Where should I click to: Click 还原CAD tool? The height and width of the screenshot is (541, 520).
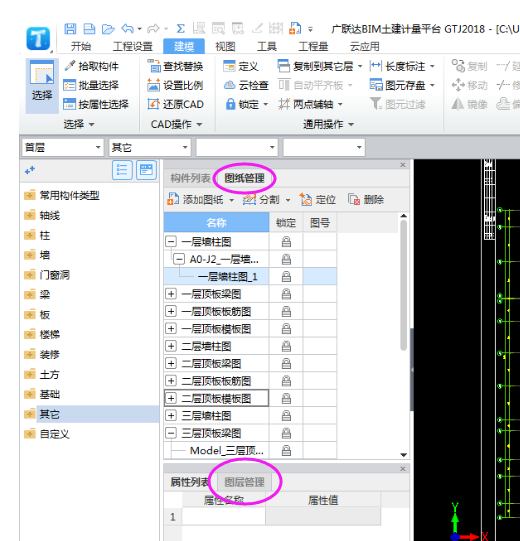pos(175,104)
